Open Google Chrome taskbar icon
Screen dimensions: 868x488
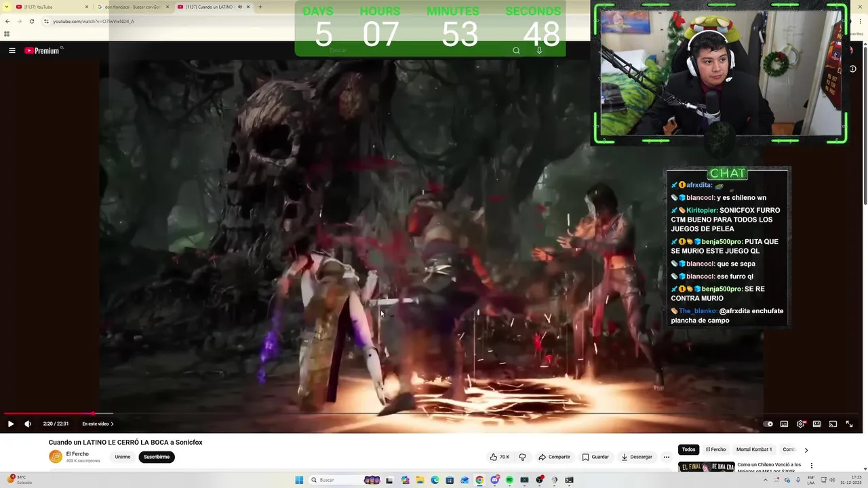pyautogui.click(x=479, y=480)
